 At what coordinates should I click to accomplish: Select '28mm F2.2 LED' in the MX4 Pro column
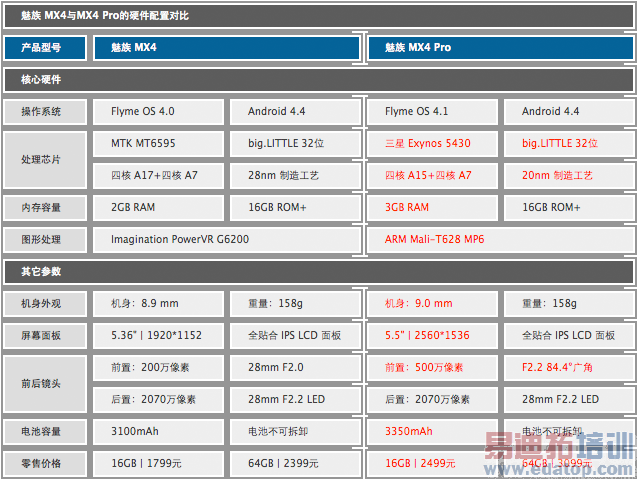tap(570, 399)
